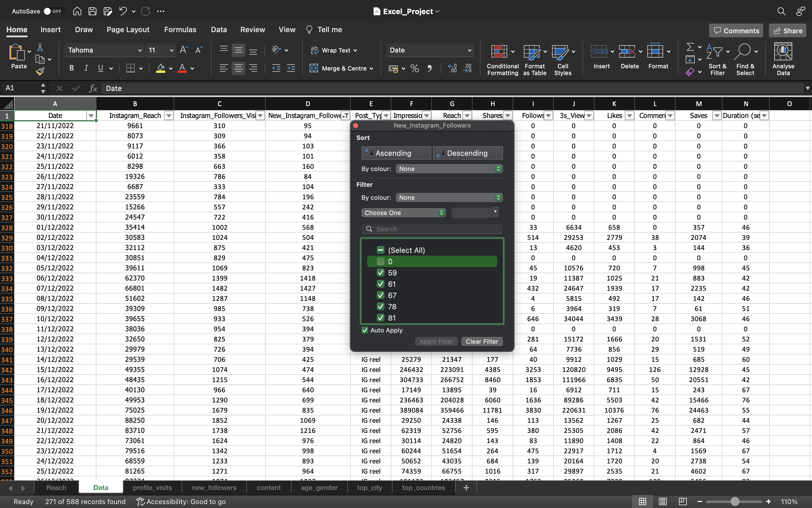Click the Decrease Font Size icon

point(199,50)
